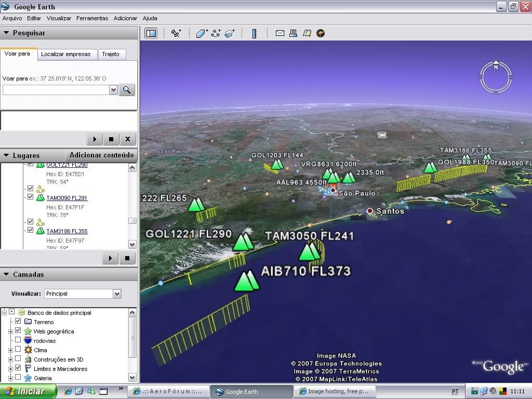Open the Visualizar Principal dropdown

117,294
